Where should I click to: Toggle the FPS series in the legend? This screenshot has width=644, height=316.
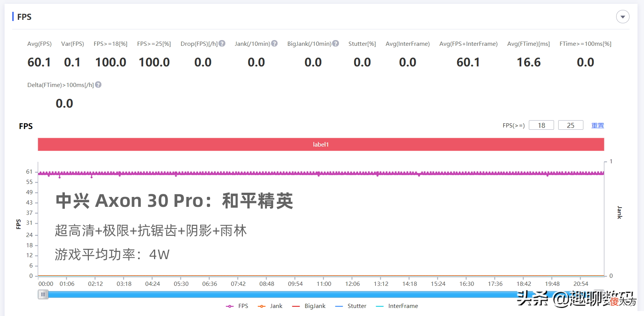[x=237, y=306]
